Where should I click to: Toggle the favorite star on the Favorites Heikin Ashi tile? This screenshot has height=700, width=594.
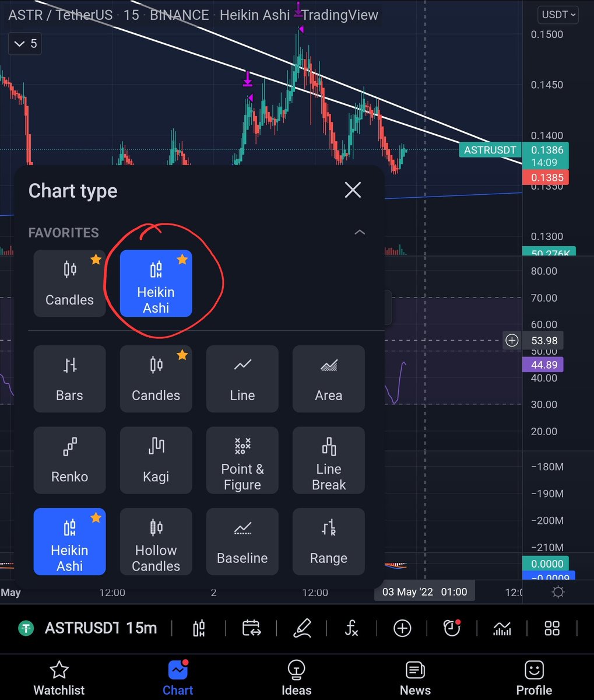click(x=182, y=259)
